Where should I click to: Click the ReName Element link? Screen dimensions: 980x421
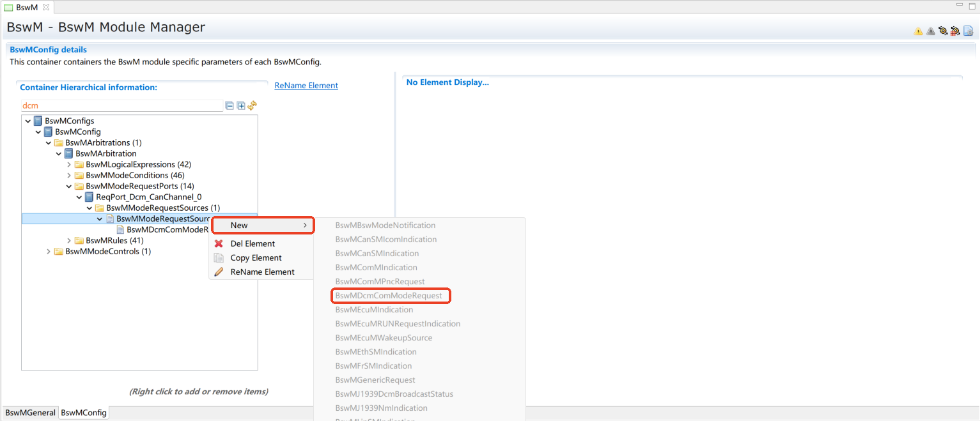(306, 86)
